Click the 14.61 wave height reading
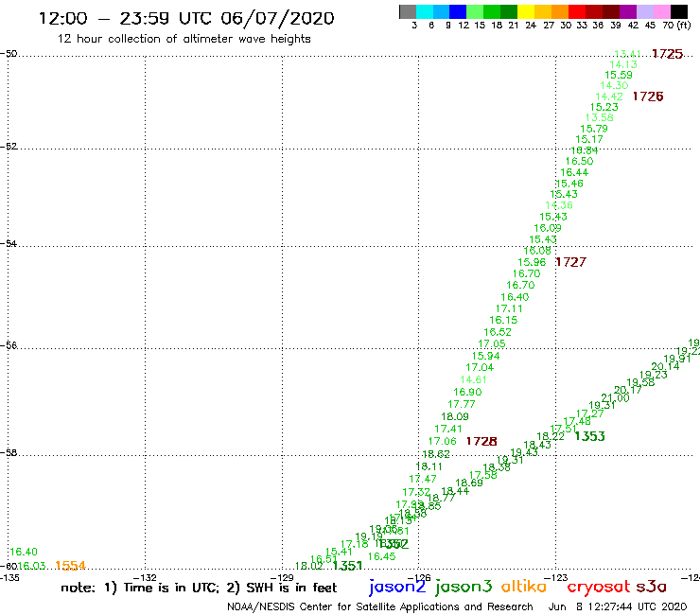Screen dimensions: 700x615 tap(473, 379)
